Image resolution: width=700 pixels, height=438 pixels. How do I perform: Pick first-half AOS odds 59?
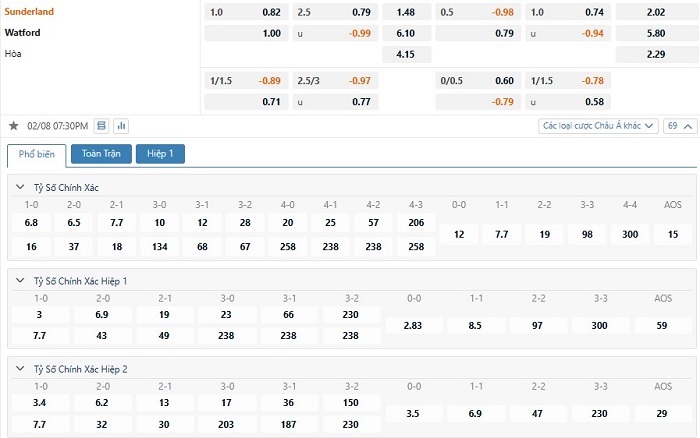pyautogui.click(x=662, y=325)
